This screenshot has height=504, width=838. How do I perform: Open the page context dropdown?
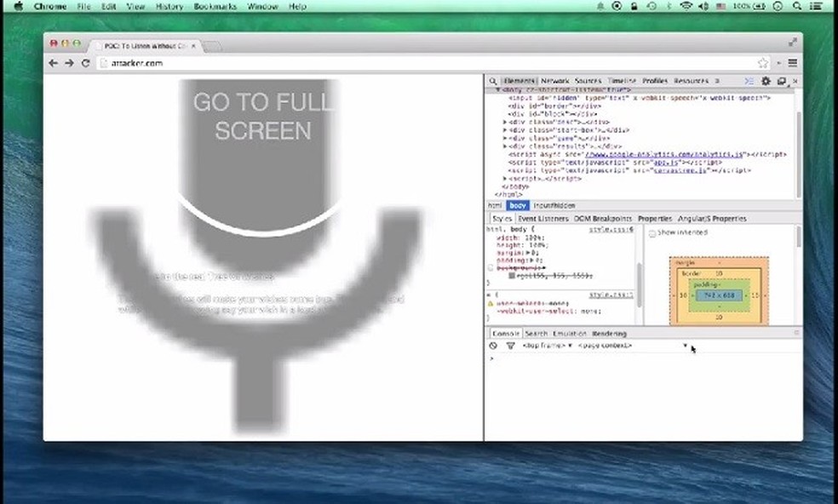634,346
